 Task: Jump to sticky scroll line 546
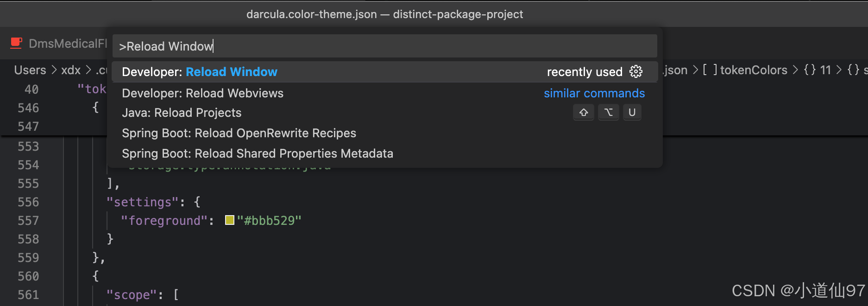coord(28,108)
